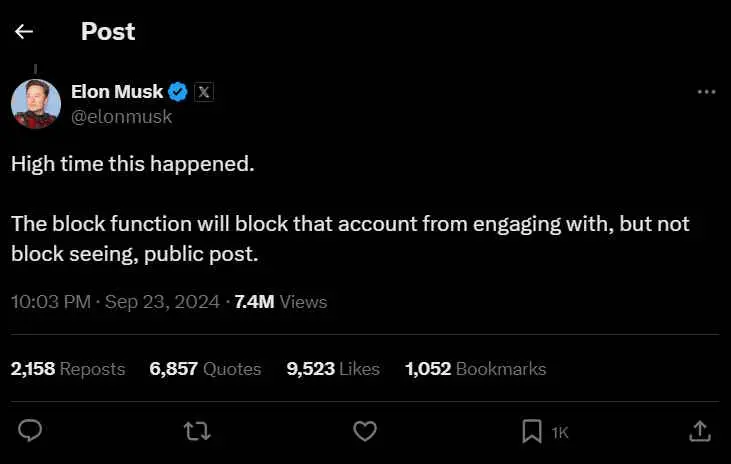Screen dimensions: 731x464
Task: Open Elon Musk's profile picture
Action: coord(36,104)
